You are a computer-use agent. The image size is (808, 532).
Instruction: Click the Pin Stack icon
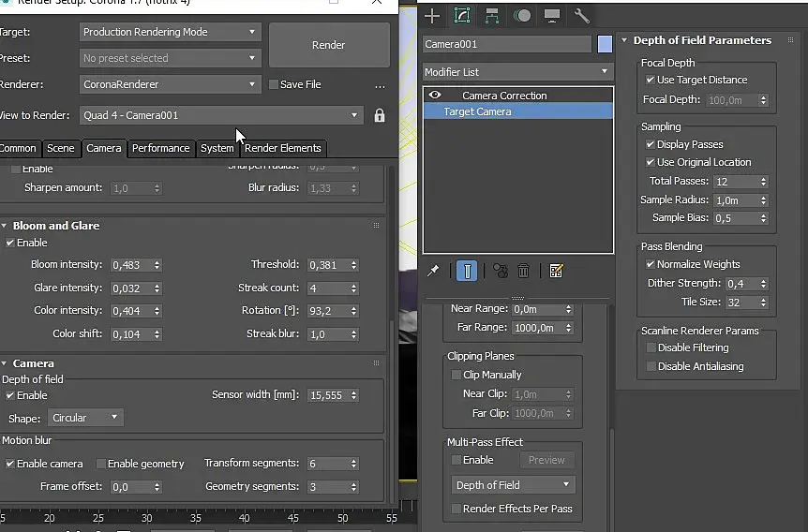click(x=433, y=271)
